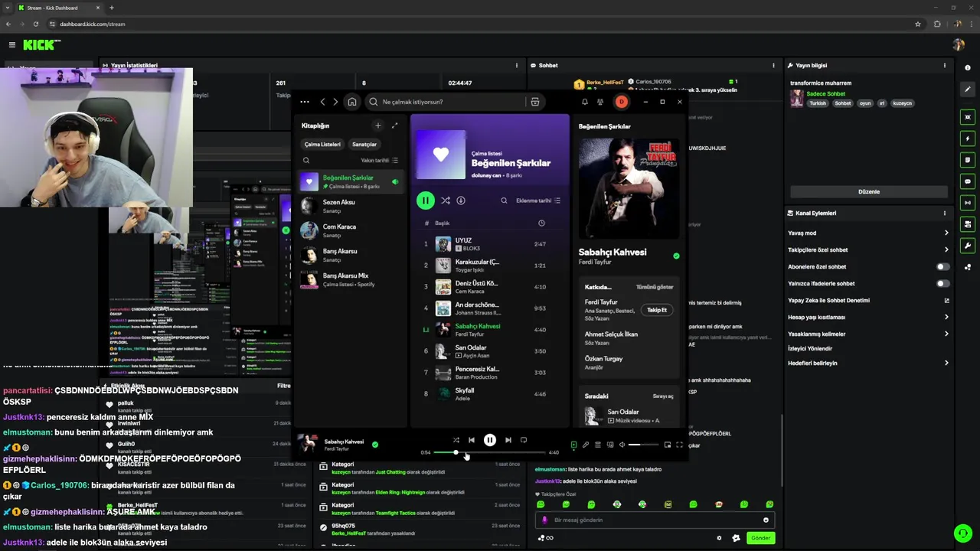Viewport: 980px width, 551px height.
Task: Toggle liked checkmark for Sabahçı Kahvesi in player
Action: [375, 444]
